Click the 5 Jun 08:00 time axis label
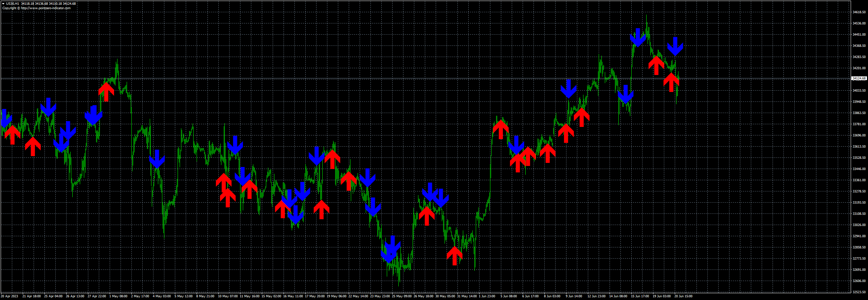The width and height of the screenshot is (868, 300). point(509,296)
